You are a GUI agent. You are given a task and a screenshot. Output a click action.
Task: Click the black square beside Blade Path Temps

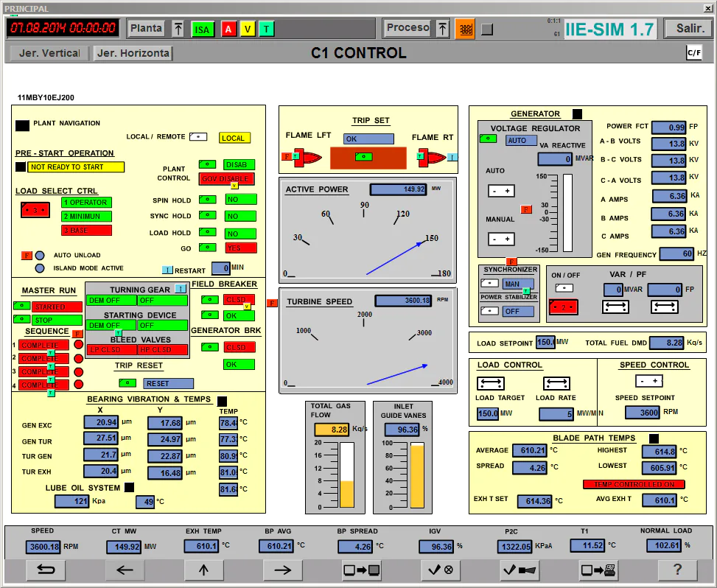[x=654, y=438]
